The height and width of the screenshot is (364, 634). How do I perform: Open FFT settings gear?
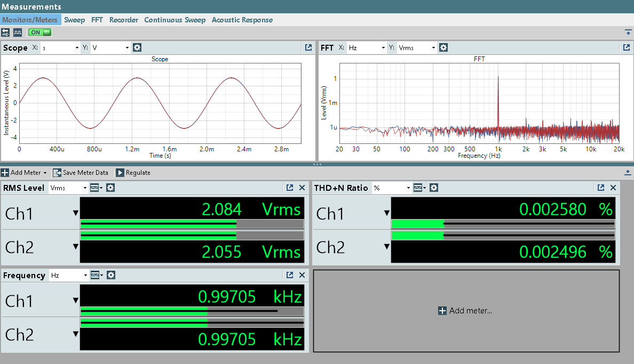pos(443,47)
